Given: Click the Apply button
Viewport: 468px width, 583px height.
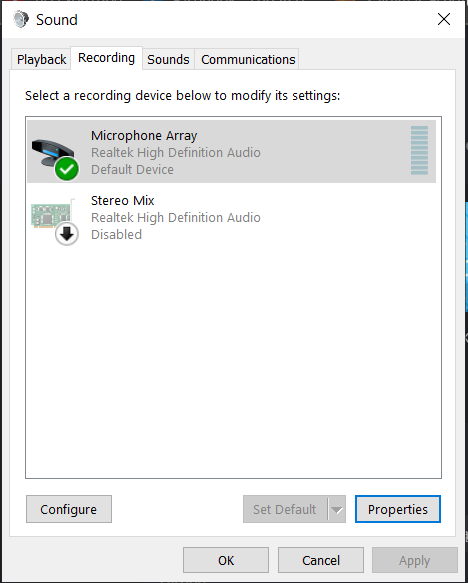Looking at the screenshot, I should pyautogui.click(x=415, y=560).
